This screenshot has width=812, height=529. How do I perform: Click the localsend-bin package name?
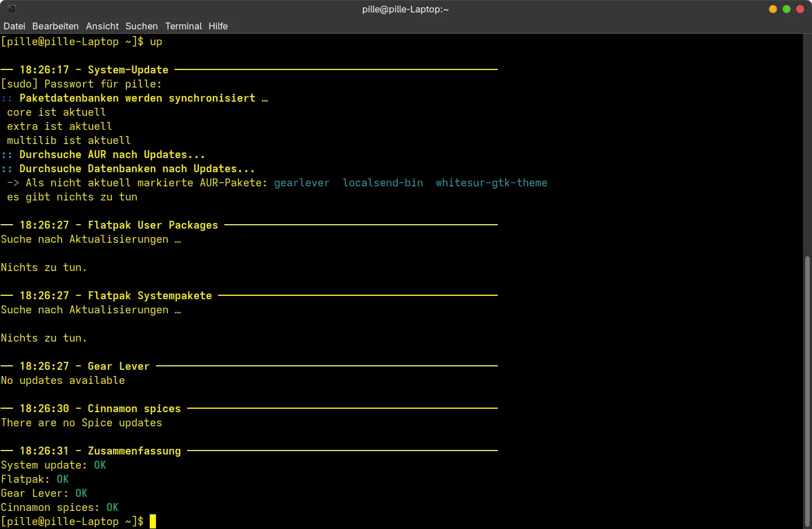tap(383, 183)
